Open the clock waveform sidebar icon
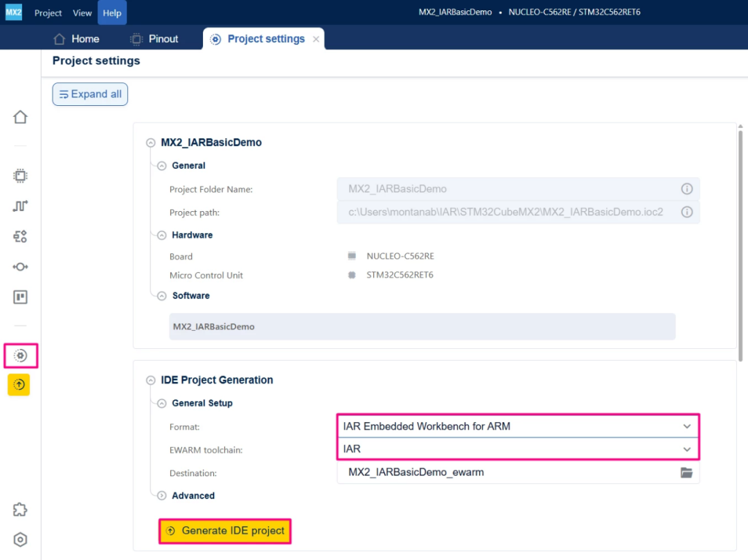Viewport: 748px width, 560px height. [x=20, y=206]
